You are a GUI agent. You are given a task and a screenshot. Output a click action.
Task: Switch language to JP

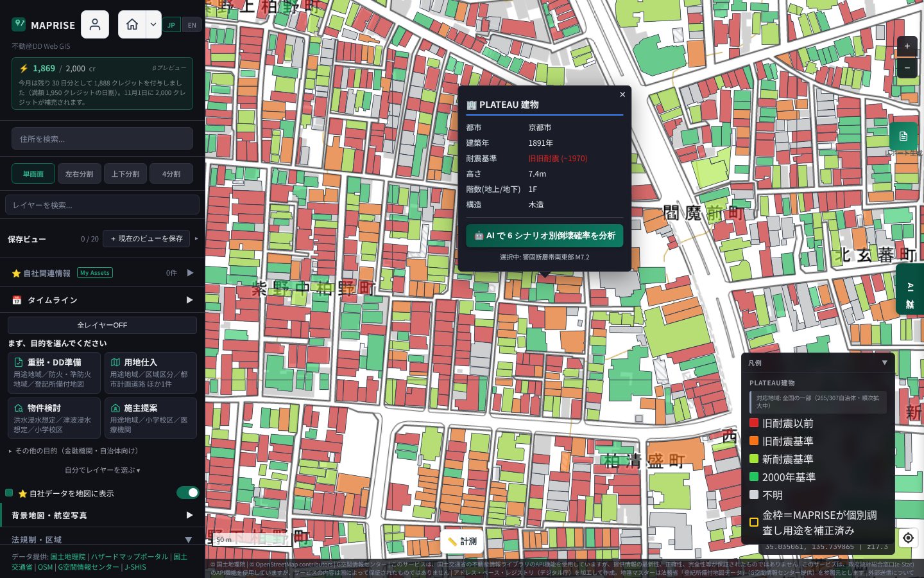coord(171,25)
